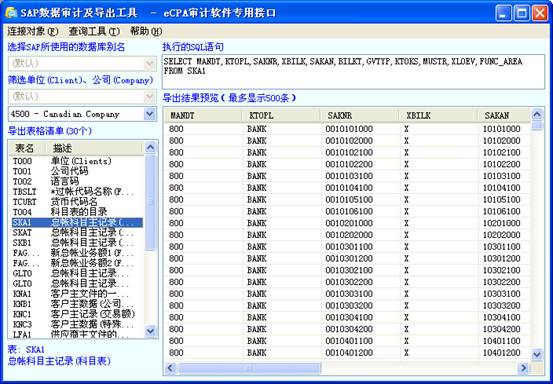The width and height of the screenshot is (553, 384).
Task: Select the KNA1 客户主文件 table row
Action: pyautogui.click(x=76, y=294)
